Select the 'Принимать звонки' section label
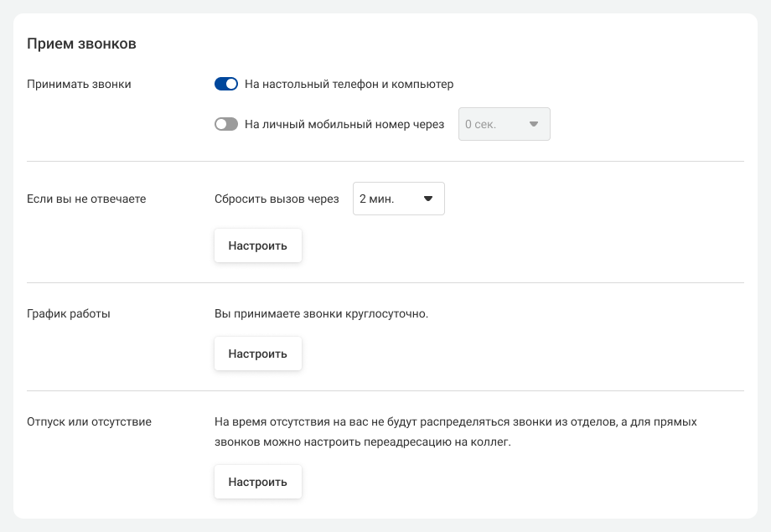Image resolution: width=771 pixels, height=532 pixels. (x=79, y=84)
